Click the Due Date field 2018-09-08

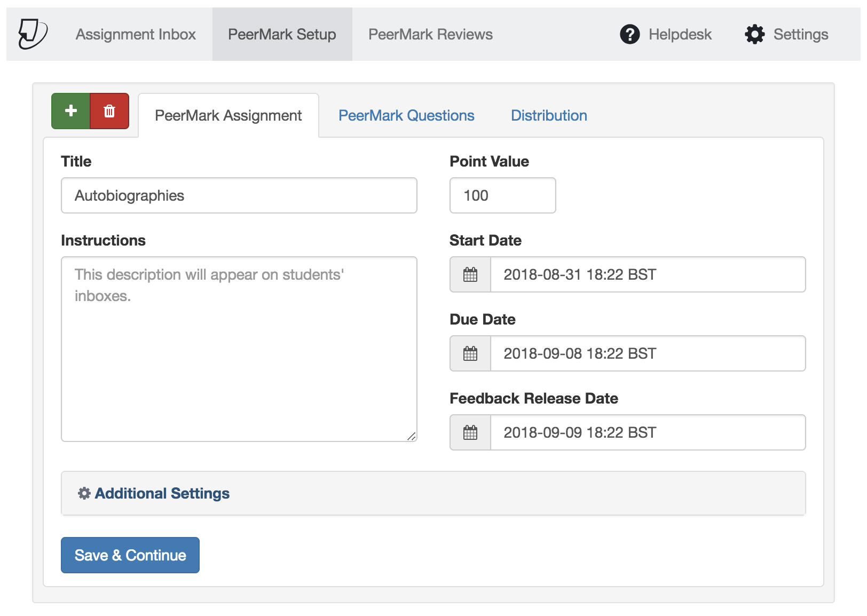648,353
